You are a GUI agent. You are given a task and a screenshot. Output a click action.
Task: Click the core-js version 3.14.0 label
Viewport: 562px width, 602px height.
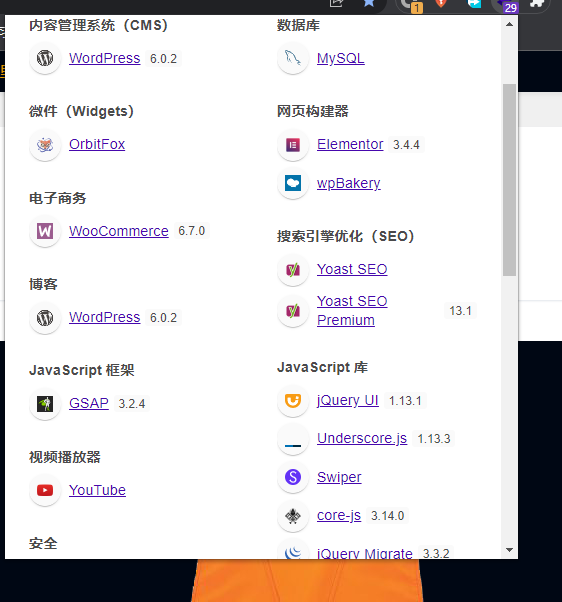[387, 516]
